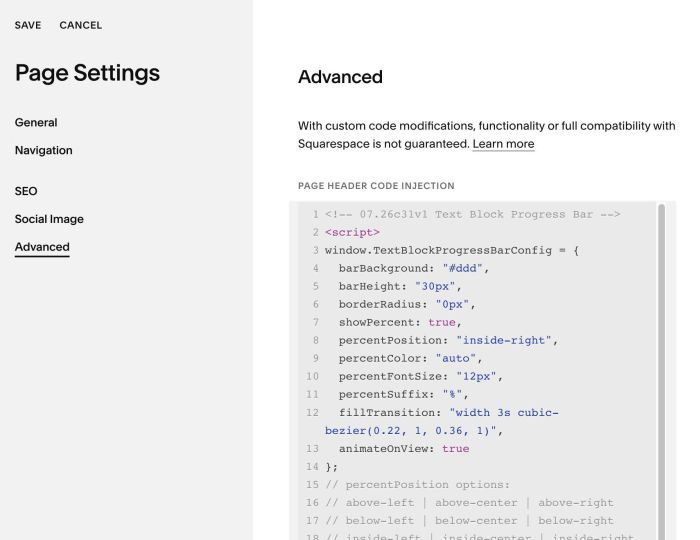Select the Social Image tab
This screenshot has height=540, width=700.
click(49, 219)
